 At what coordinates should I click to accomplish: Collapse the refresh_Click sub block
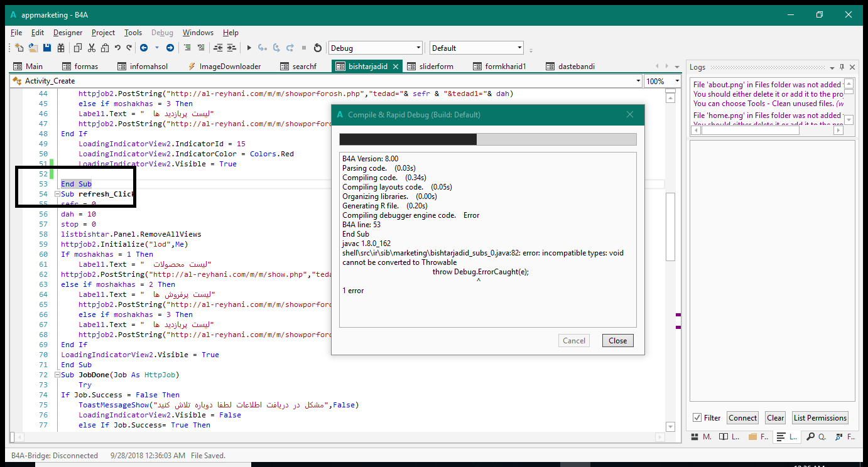57,194
